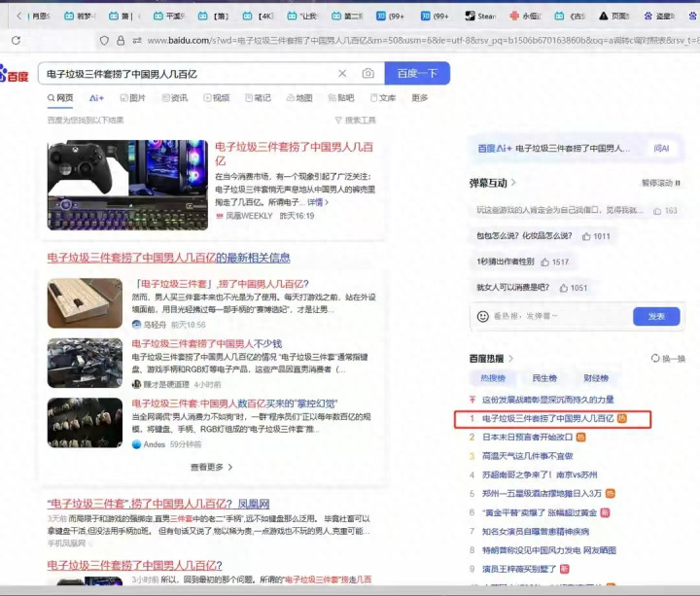Expand the 弹幕互动 section arrow
Screen dimensions: 700x596
click(513, 183)
